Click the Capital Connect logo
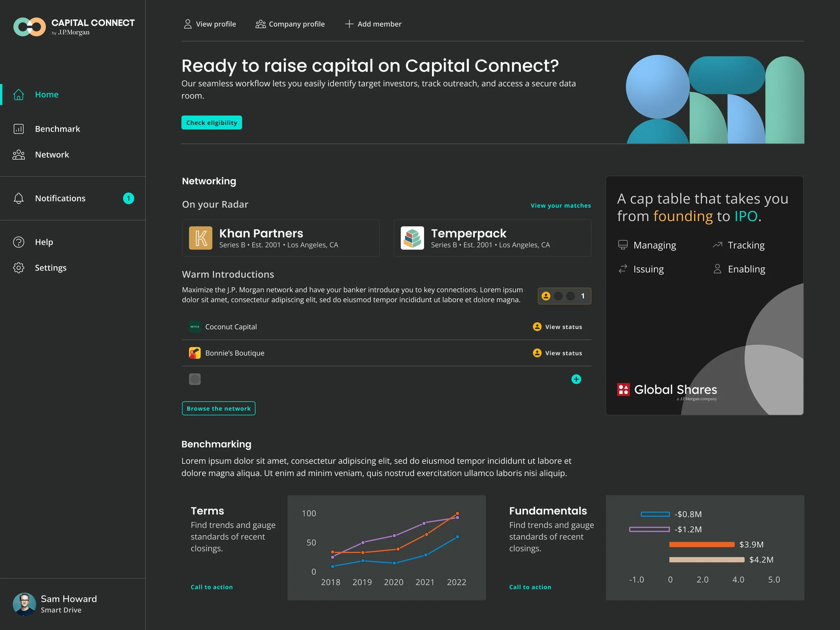This screenshot has width=840, height=630. pyautogui.click(x=30, y=27)
